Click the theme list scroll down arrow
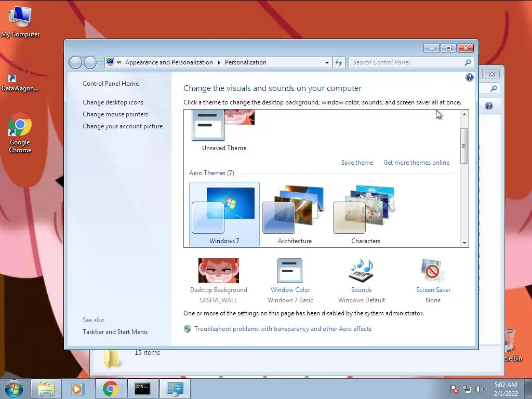The width and height of the screenshot is (532, 399). coord(464,243)
